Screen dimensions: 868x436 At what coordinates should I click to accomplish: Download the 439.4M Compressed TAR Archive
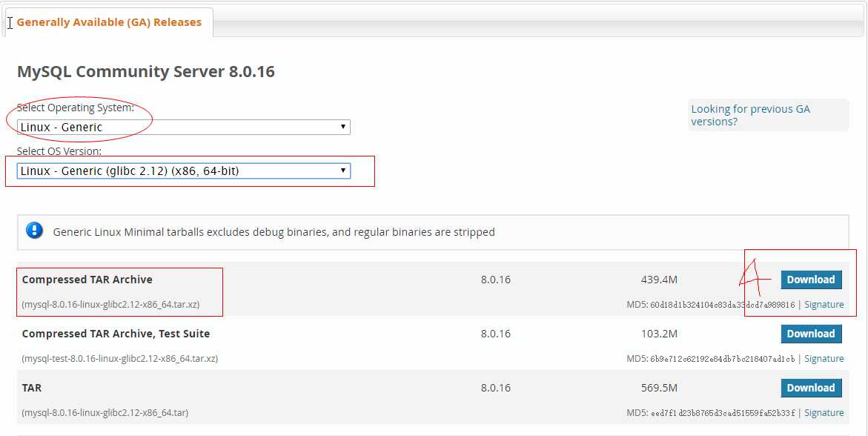coord(811,280)
